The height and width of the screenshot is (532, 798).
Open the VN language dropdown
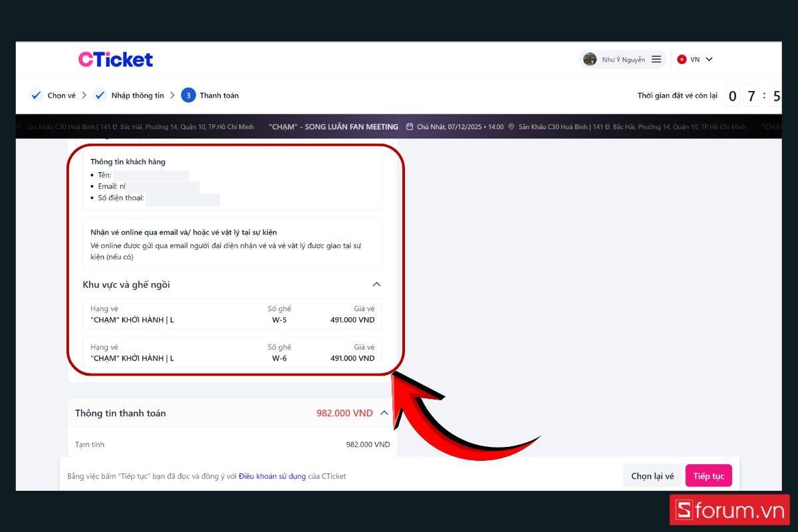[695, 59]
